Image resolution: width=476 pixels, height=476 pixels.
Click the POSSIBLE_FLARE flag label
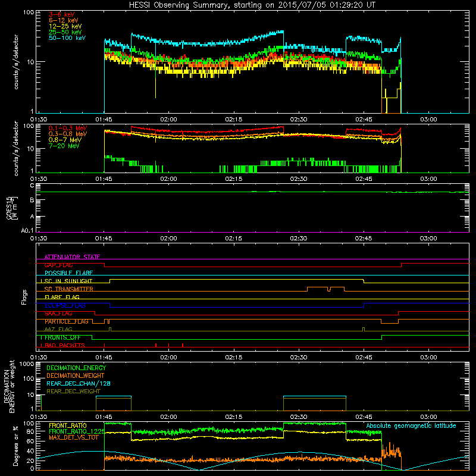(68, 273)
